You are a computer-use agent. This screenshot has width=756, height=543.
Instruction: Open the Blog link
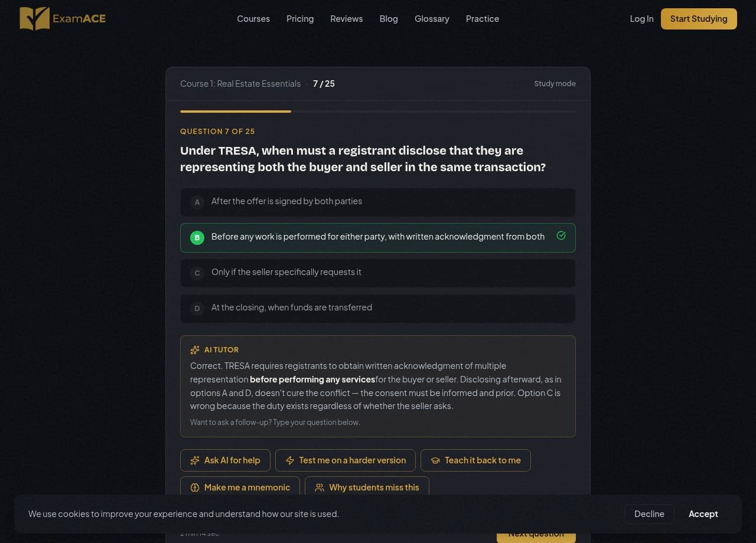pyautogui.click(x=389, y=19)
